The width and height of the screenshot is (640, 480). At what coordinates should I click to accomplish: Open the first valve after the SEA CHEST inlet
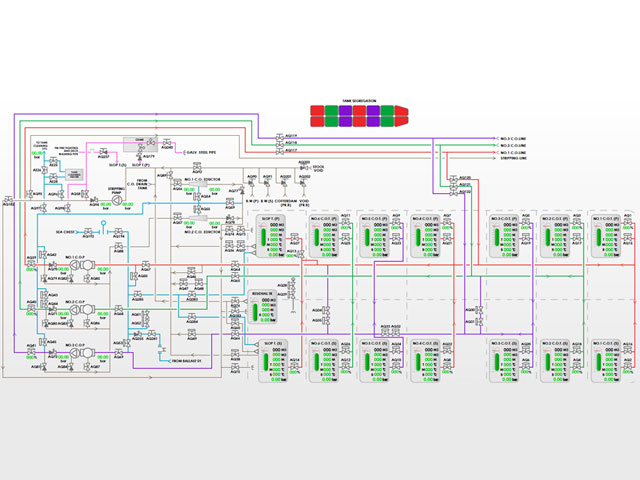tap(88, 231)
